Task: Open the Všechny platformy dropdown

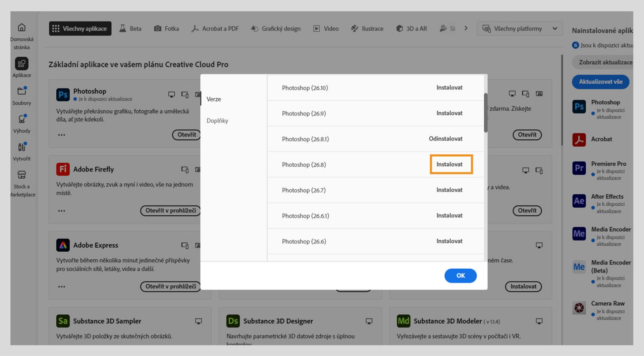Action: 520,29
